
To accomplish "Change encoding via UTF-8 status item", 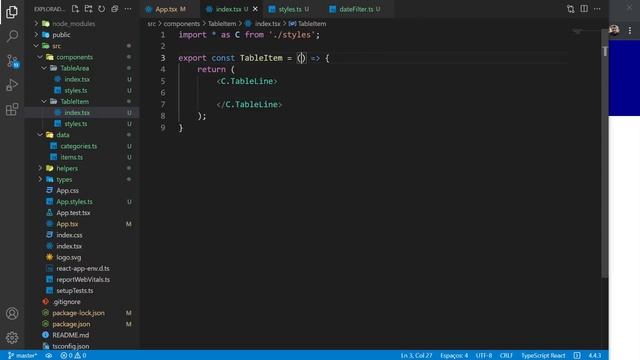I will coord(484,356).
